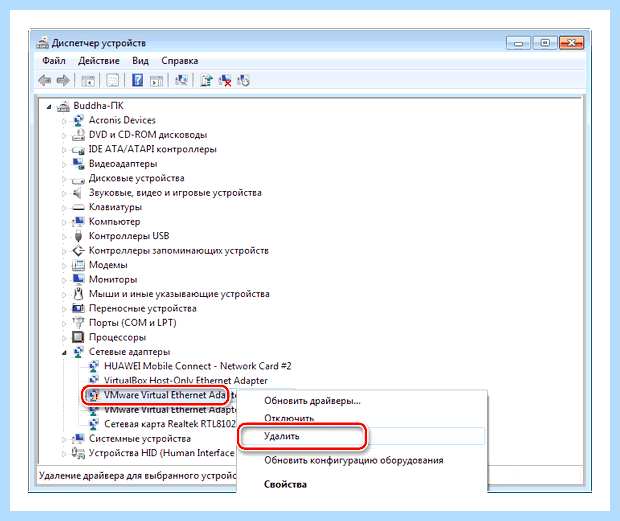Select the highlighted VMware Virtual Ethernet Adapter
620x521 pixels.
click(x=164, y=395)
